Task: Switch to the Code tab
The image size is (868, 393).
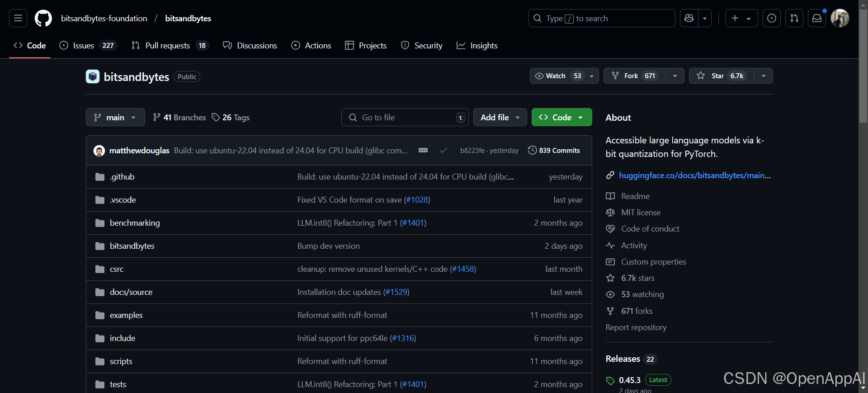Action: [30, 46]
